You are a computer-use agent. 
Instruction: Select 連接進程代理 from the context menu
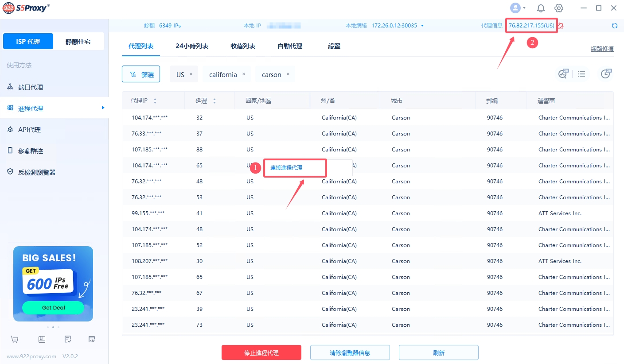(286, 168)
